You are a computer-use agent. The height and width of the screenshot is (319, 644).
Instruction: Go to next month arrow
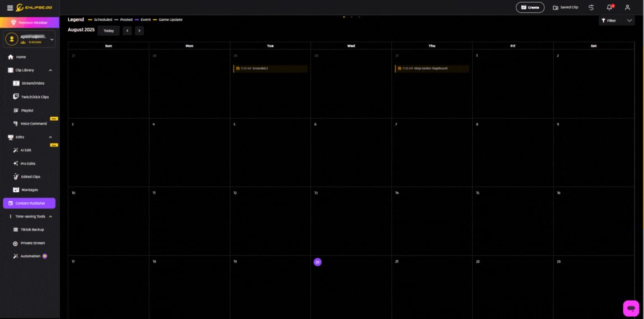139,30
